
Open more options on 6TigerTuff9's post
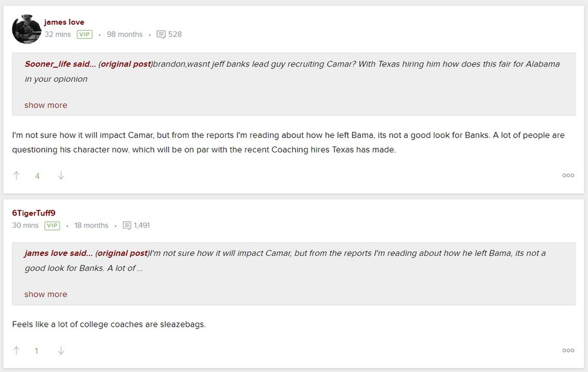coord(568,351)
